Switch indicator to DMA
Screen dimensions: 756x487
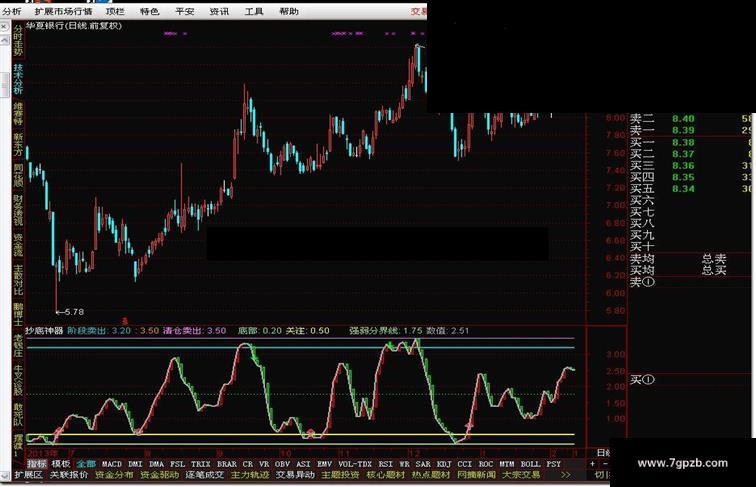click(156, 464)
